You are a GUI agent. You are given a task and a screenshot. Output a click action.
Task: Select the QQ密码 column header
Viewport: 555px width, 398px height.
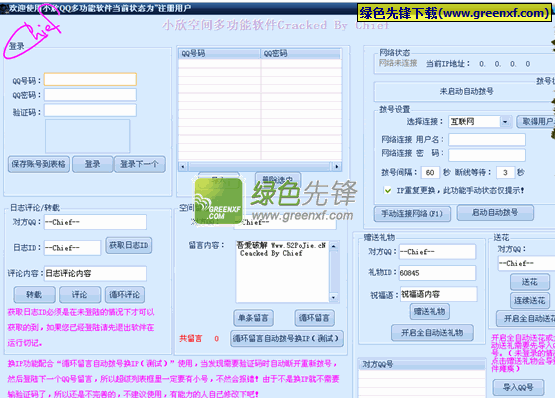tap(301, 53)
